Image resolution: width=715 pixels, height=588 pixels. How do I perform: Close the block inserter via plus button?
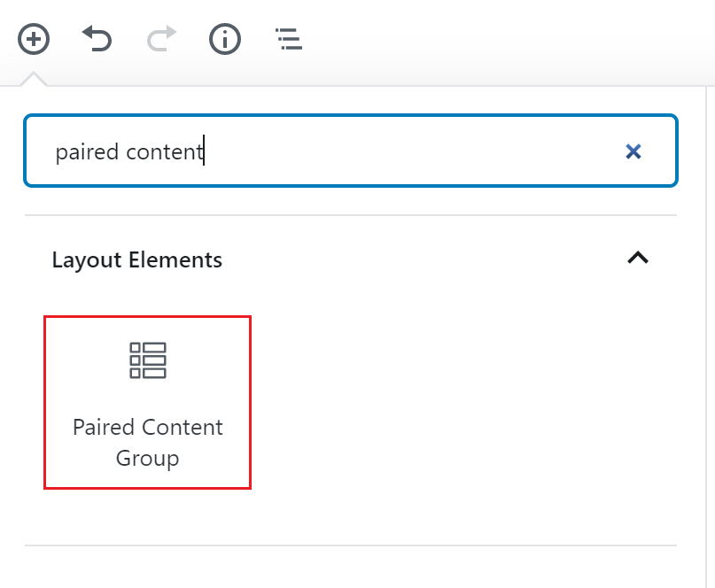[x=34, y=39]
